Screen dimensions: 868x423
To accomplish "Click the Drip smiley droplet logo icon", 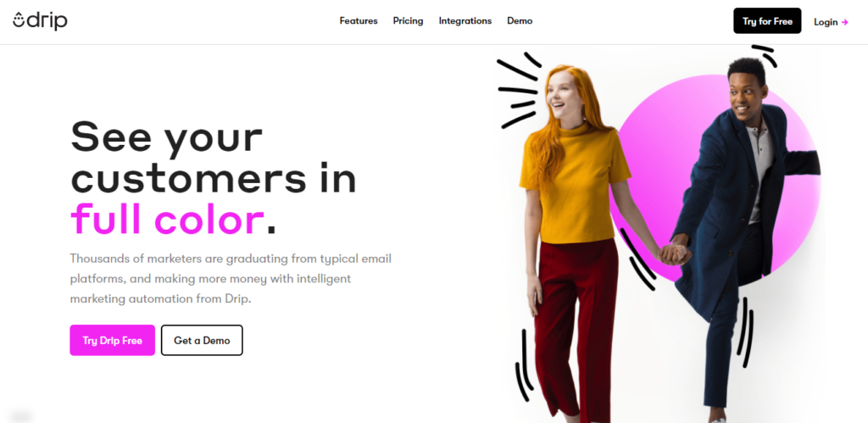I will tap(19, 21).
